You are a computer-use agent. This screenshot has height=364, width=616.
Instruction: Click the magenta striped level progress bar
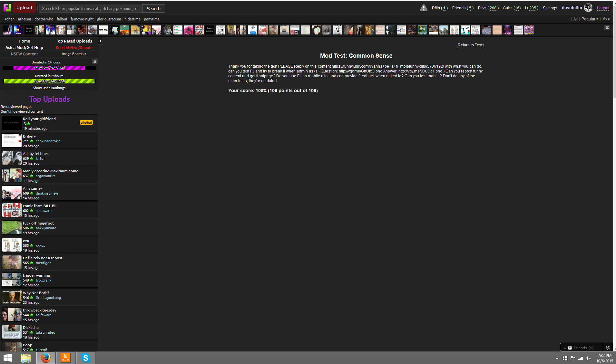click(49, 68)
